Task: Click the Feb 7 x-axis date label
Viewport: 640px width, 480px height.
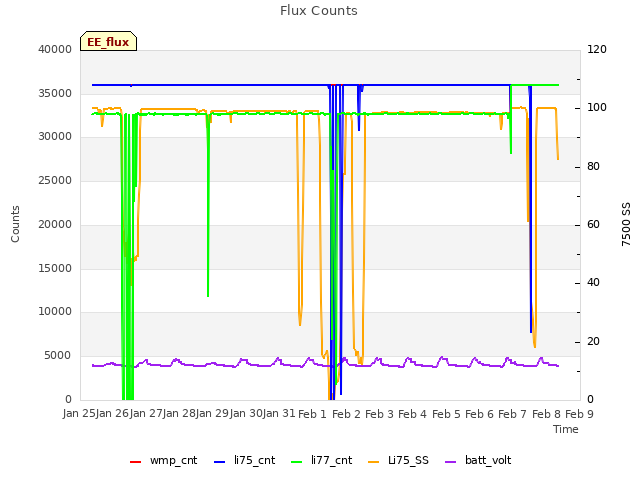Action: pos(513,414)
